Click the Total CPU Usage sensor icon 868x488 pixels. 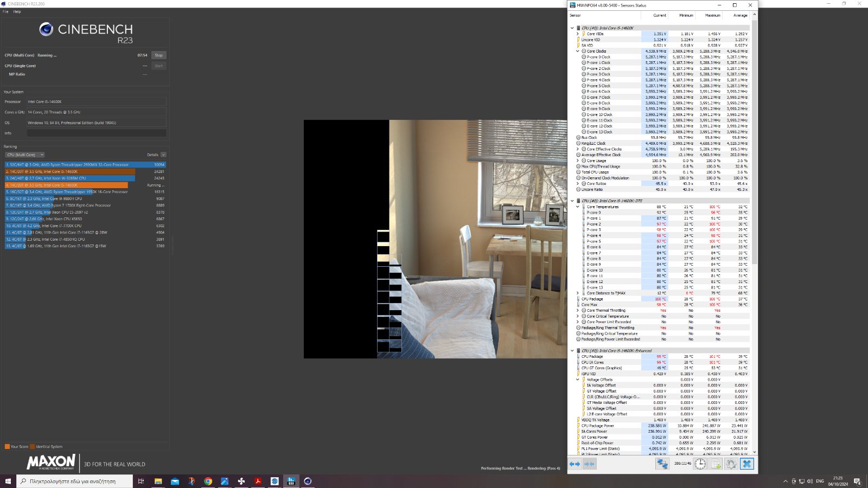pos(578,172)
